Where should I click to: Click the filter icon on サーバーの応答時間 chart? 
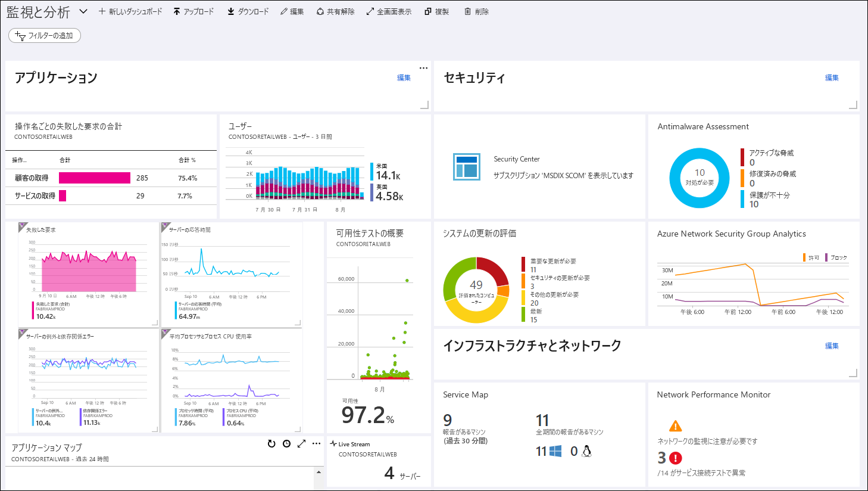point(166,226)
